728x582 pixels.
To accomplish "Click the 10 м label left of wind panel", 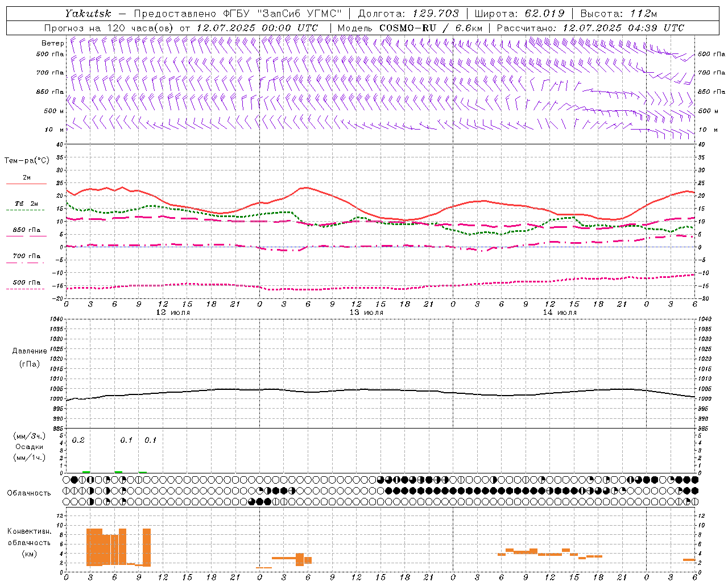I will (56, 130).
